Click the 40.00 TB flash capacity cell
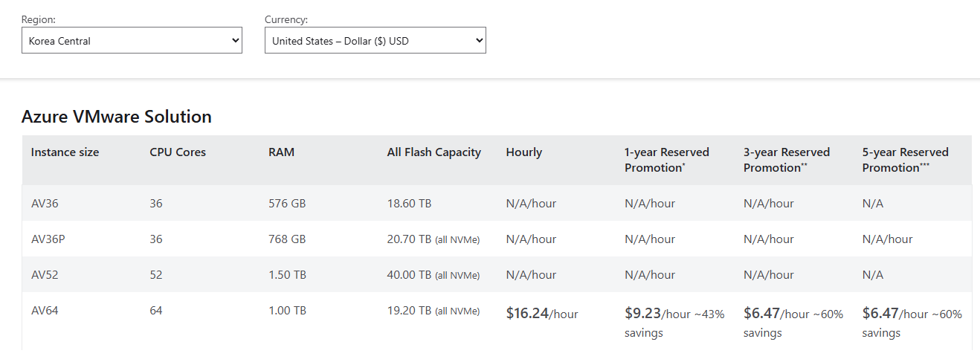The height and width of the screenshot is (362, 980). 409,275
